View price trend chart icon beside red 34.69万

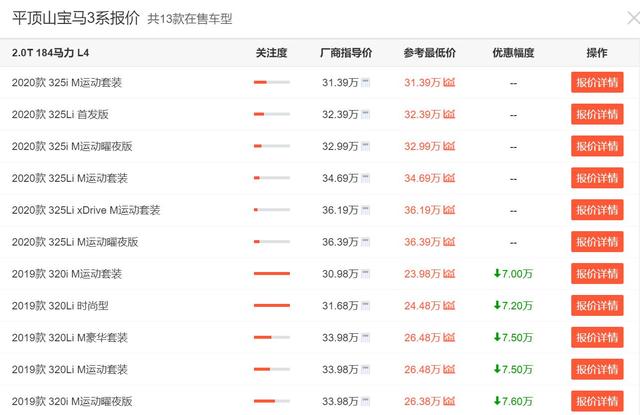point(449,178)
